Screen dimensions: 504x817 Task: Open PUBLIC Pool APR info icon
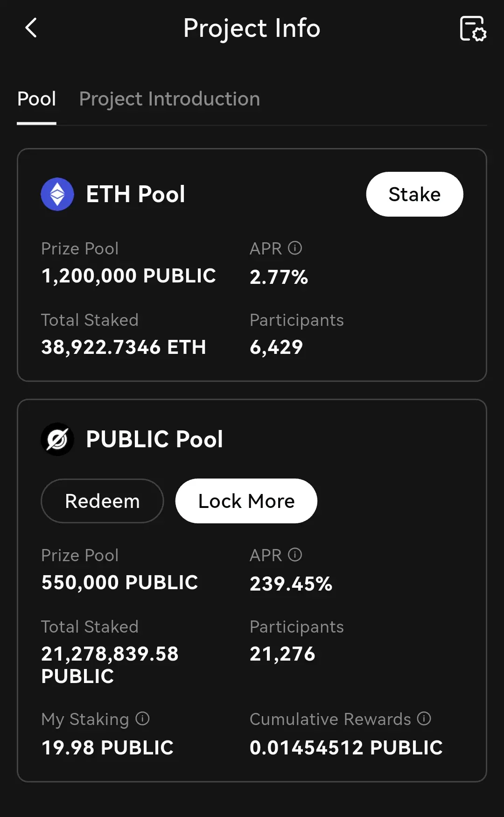[295, 555]
